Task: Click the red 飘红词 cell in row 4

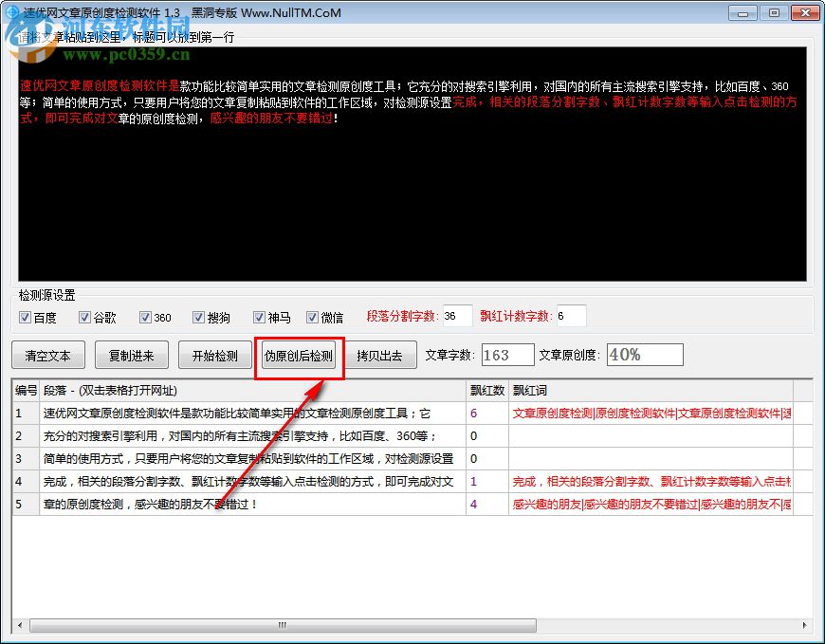Action: [x=651, y=481]
